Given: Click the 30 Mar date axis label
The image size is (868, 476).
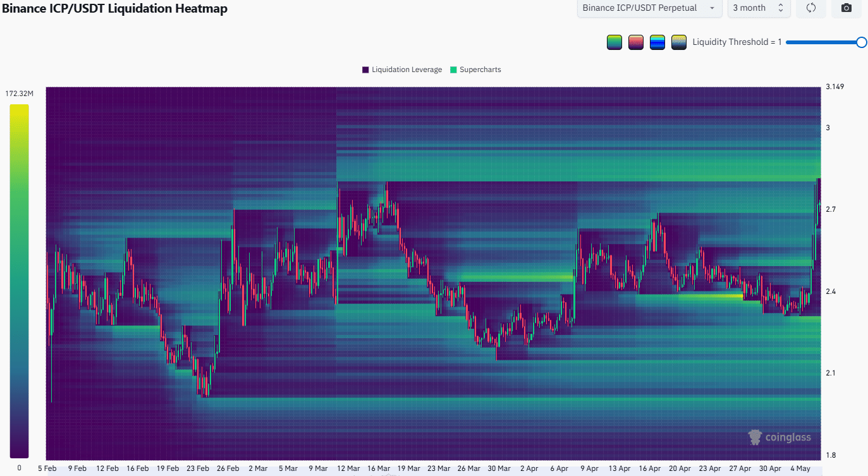Looking at the screenshot, I should pos(499,468).
